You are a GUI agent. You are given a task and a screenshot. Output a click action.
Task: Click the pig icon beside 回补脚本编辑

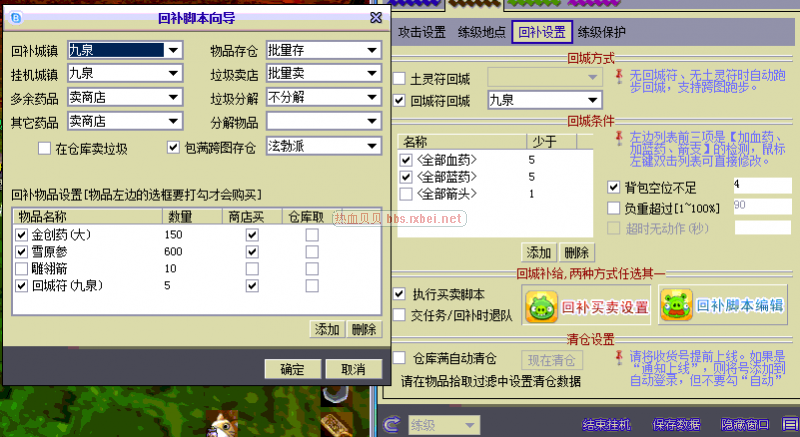675,306
